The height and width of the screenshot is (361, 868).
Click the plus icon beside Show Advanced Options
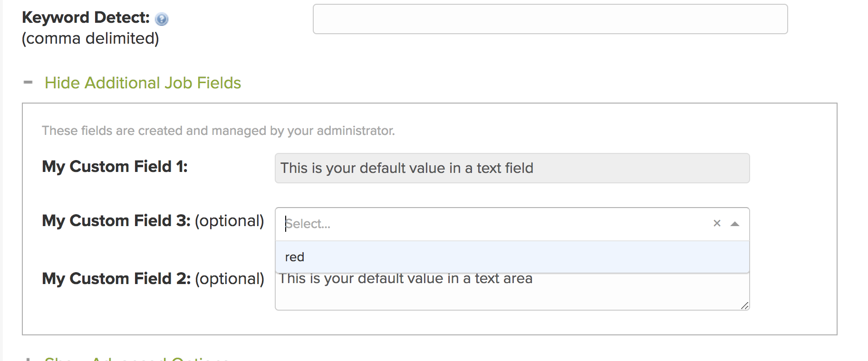pyautogui.click(x=28, y=359)
